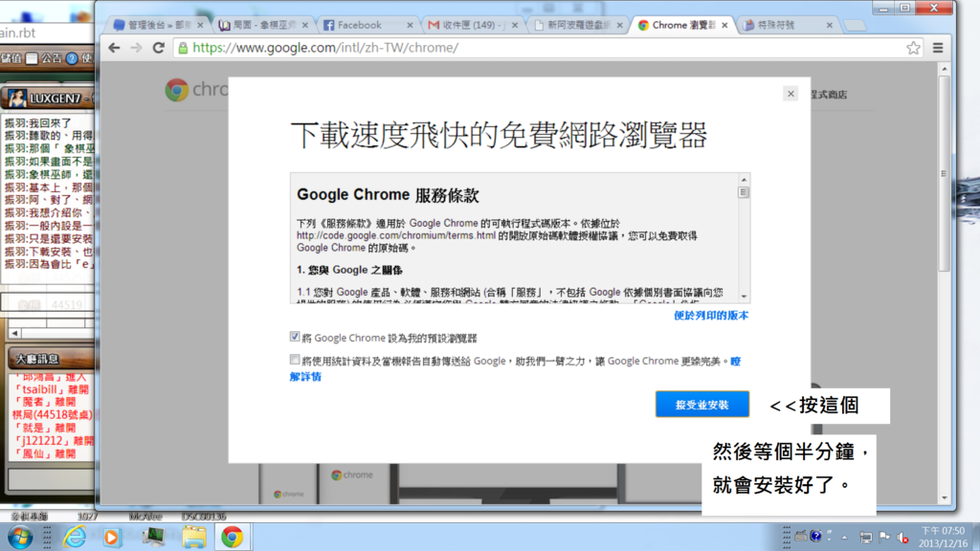Click the blue help icon in the game toolbar
The height and width of the screenshot is (551, 980).
(x=72, y=58)
